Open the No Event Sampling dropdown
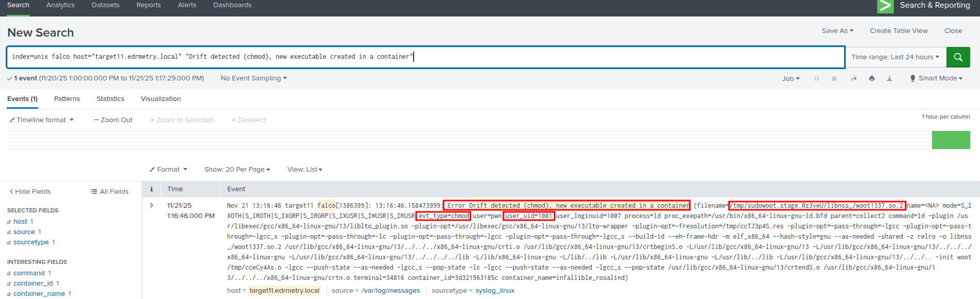 [x=253, y=78]
